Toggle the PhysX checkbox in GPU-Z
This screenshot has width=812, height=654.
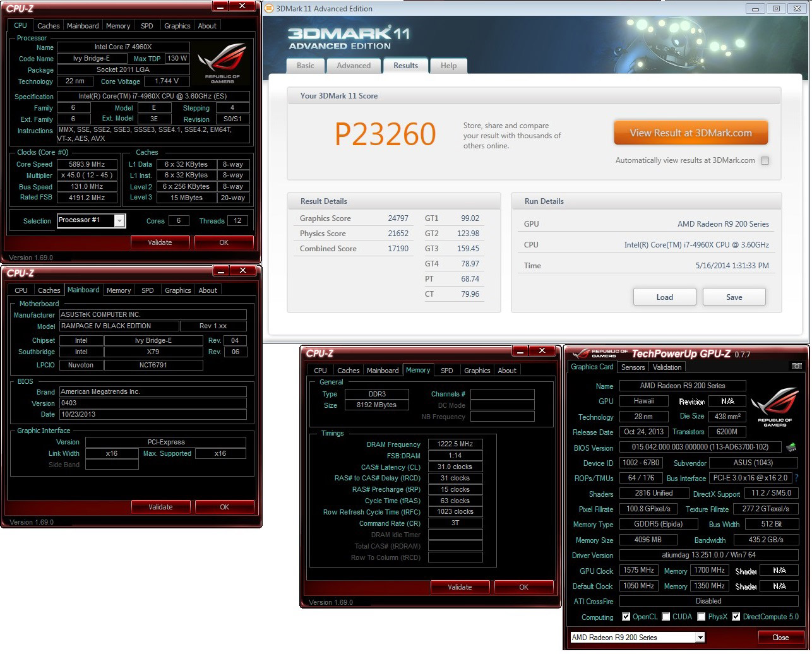(702, 617)
